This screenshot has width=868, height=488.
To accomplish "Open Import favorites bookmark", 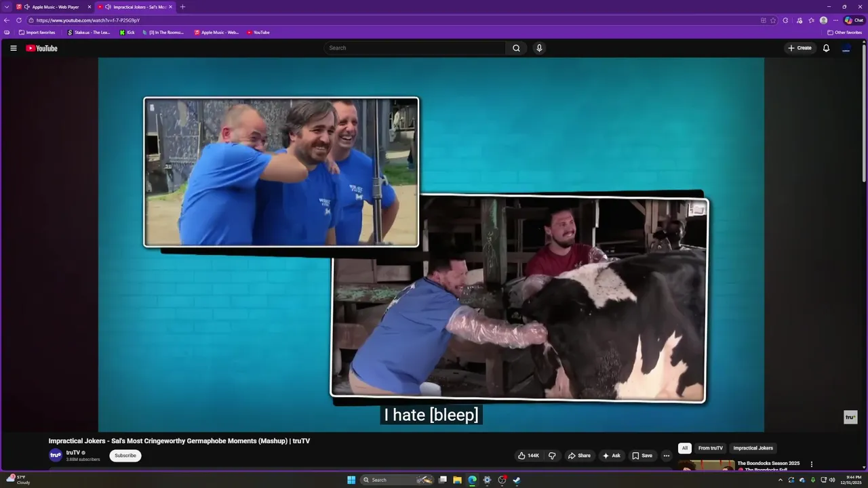I will (37, 33).
